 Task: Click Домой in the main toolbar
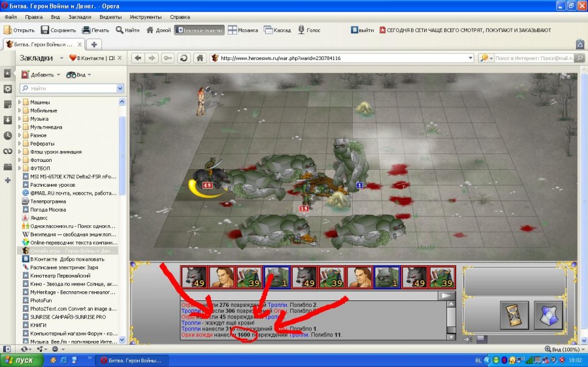tap(159, 30)
